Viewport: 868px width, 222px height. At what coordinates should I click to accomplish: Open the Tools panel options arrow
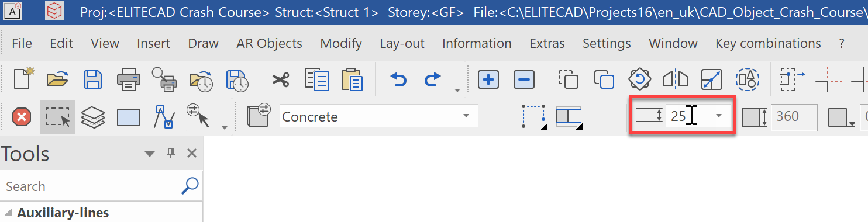click(x=150, y=154)
